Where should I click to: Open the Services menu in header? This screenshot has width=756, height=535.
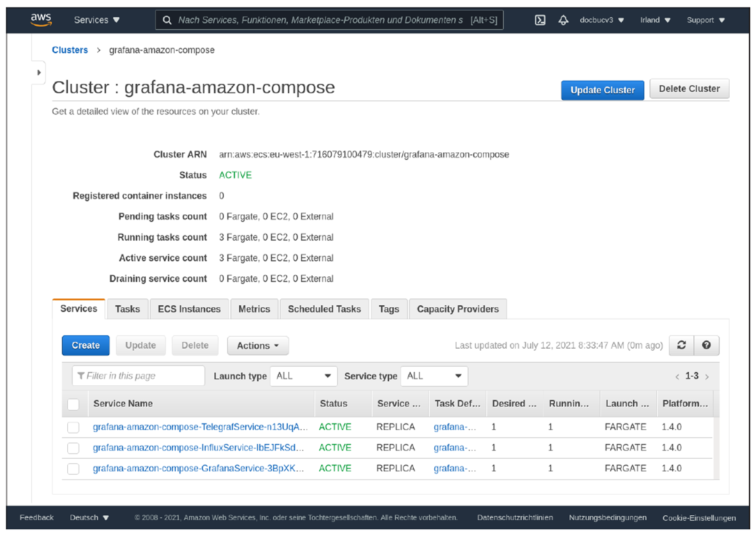[97, 20]
